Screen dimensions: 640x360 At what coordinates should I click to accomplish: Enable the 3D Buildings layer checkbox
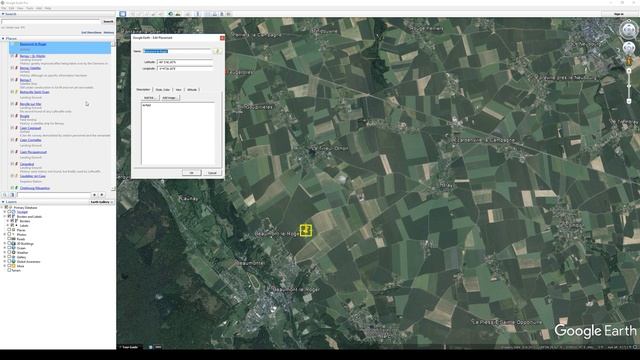[x=9, y=243]
